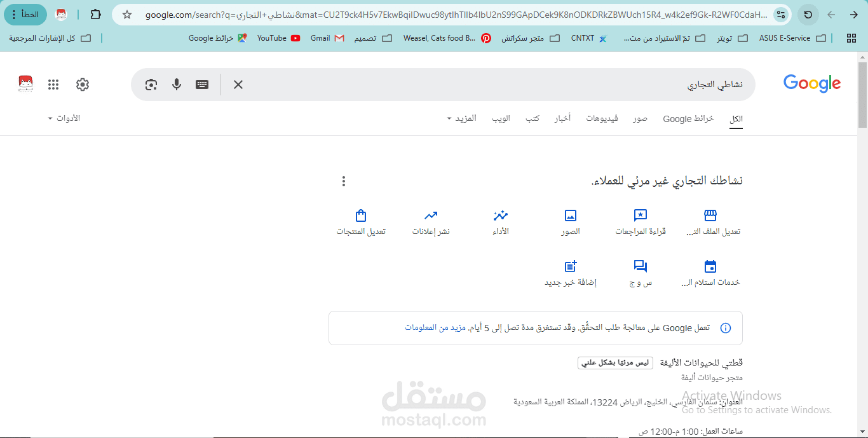
Task: Open the Pinterest Weasel Cats food bookmark
Action: click(x=447, y=38)
